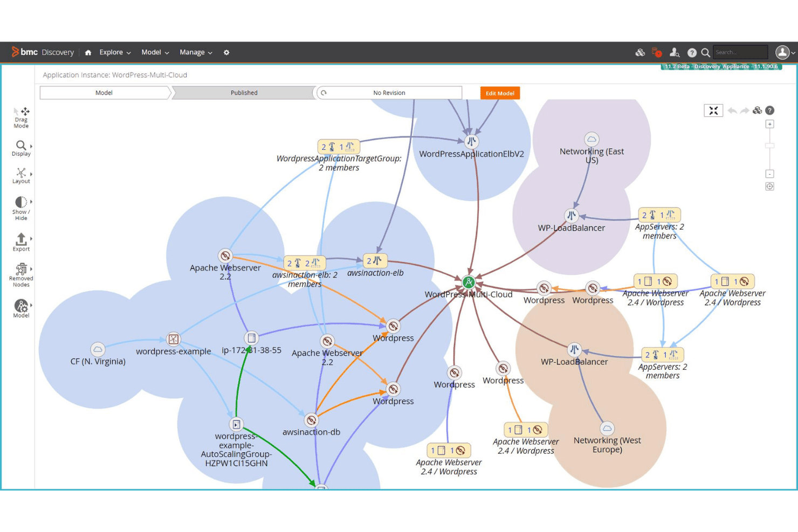The height and width of the screenshot is (532, 798).
Task: Open the Model options at sidebar bottom
Action: (x=21, y=308)
